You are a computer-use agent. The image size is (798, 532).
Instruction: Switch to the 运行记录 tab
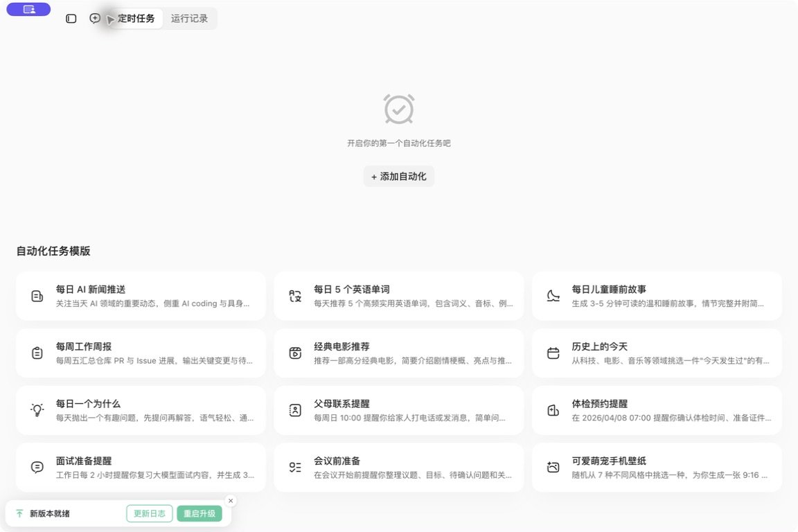(189, 18)
